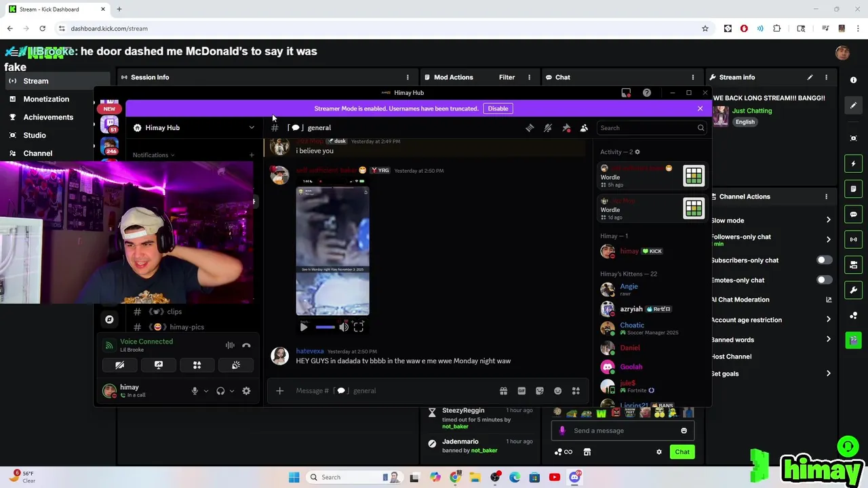Attach file with plus icon in Discord

[x=279, y=390]
